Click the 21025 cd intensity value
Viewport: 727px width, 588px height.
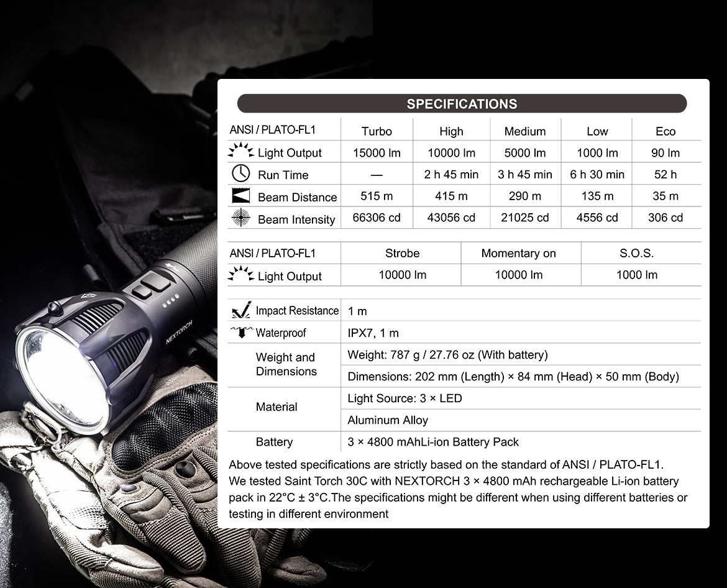[525, 218]
